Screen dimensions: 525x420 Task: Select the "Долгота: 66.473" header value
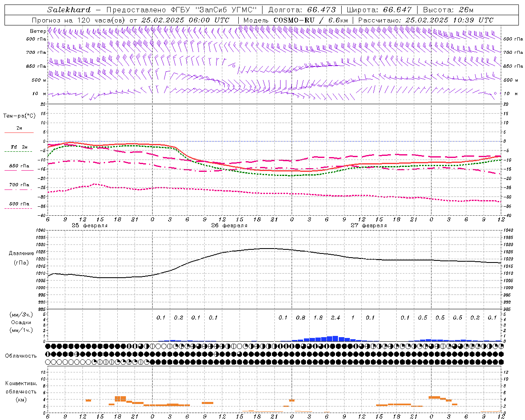coord(302,10)
